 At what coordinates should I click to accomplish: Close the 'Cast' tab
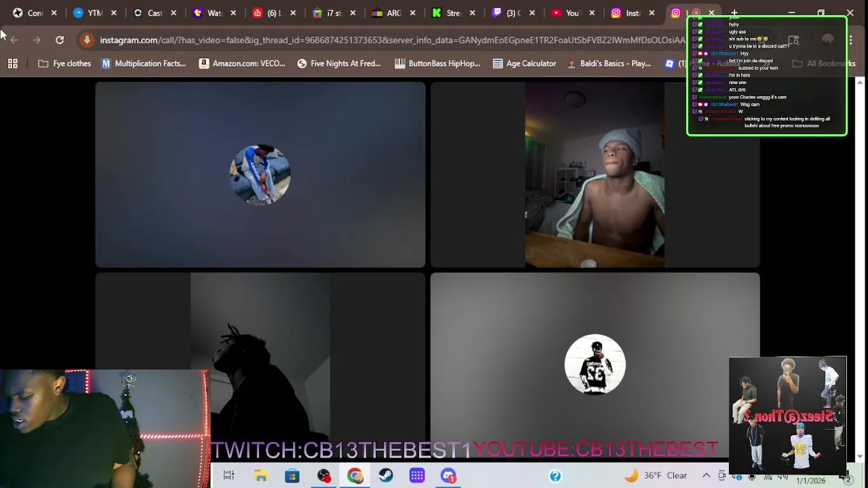point(174,13)
